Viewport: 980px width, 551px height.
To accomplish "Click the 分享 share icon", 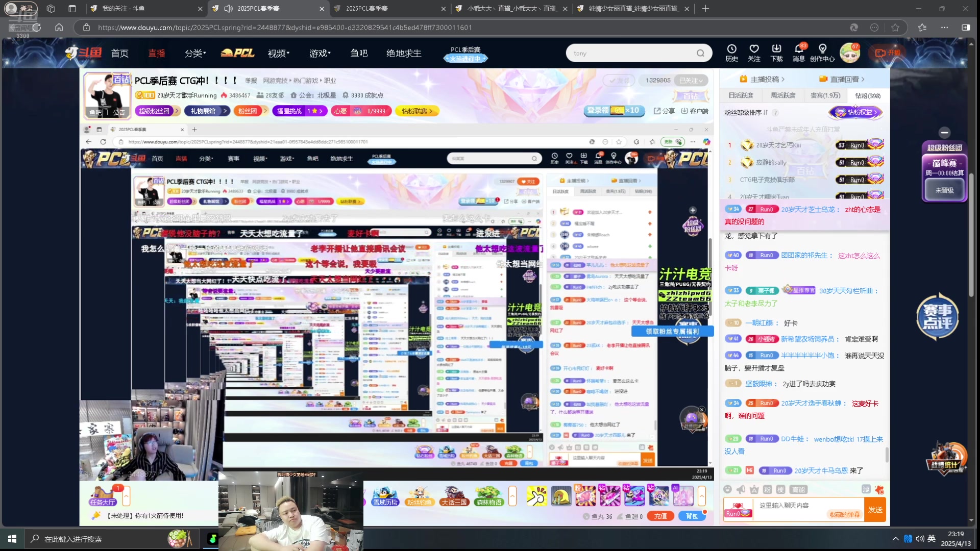I will 664,111.
